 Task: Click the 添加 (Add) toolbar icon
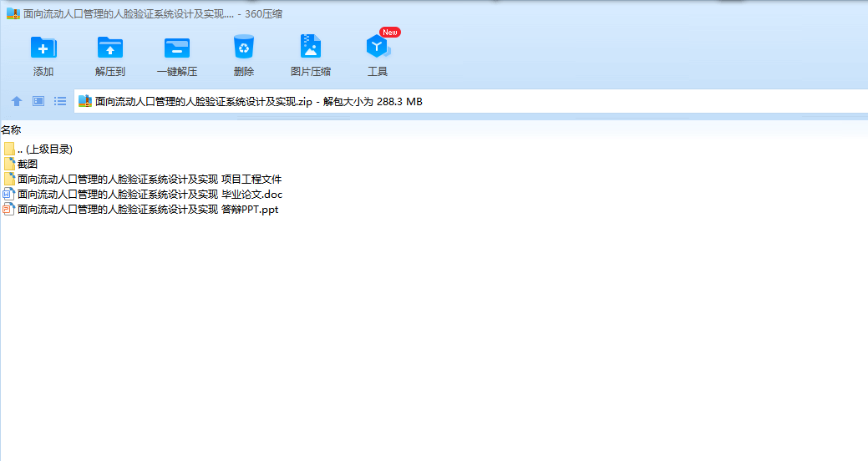(x=43, y=48)
